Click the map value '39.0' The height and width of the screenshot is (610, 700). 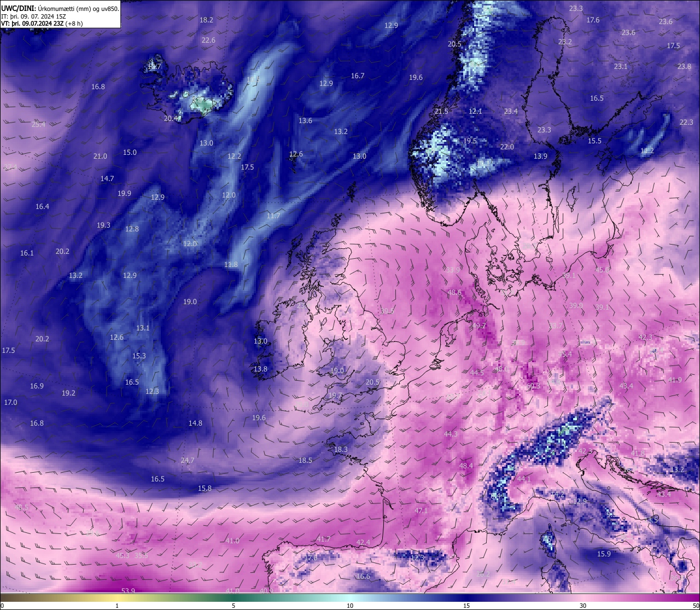576,305
